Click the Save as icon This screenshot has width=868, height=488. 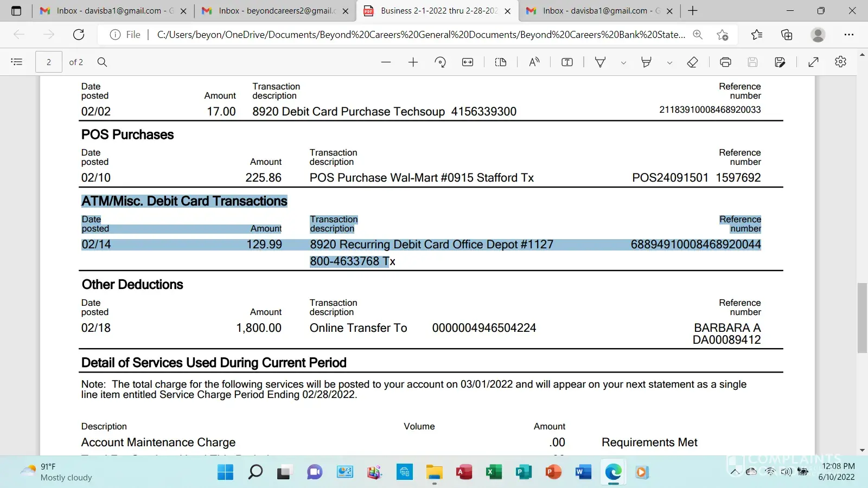(780, 62)
